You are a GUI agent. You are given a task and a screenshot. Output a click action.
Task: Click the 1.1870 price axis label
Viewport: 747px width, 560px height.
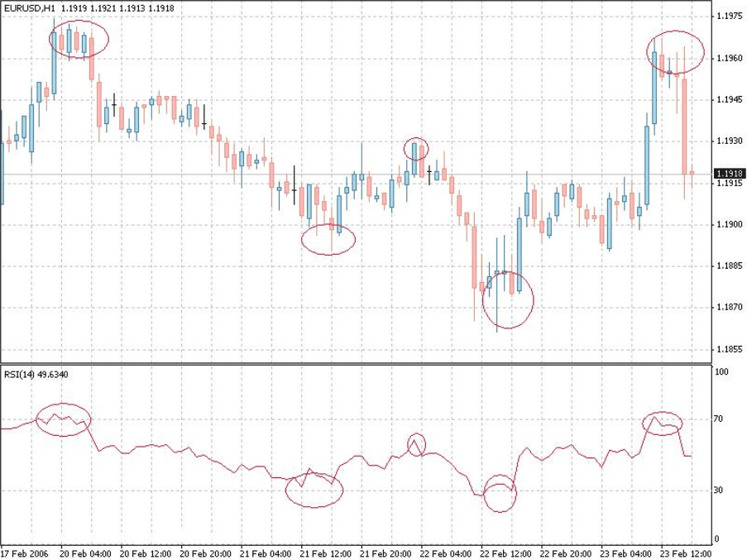pos(730,307)
